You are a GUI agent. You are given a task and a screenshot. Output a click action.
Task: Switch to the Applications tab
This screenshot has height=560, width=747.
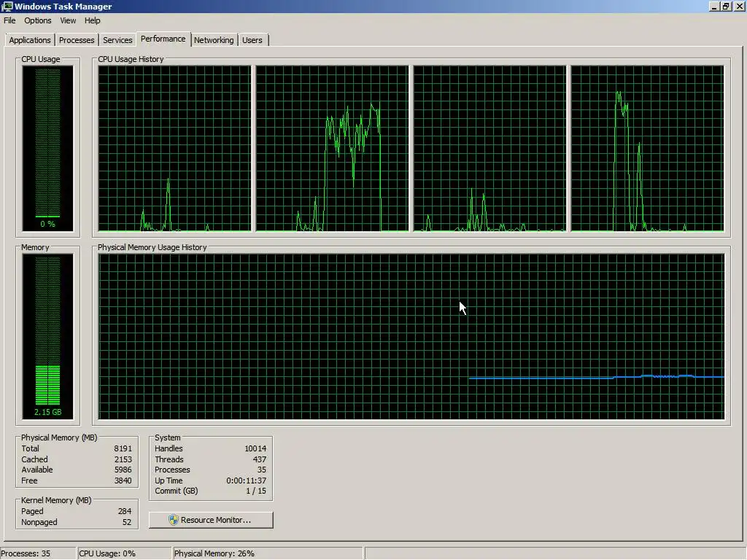(x=29, y=40)
